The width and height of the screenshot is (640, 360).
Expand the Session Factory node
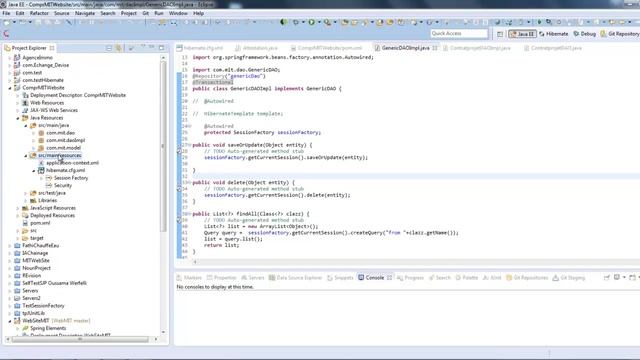pos(42,178)
